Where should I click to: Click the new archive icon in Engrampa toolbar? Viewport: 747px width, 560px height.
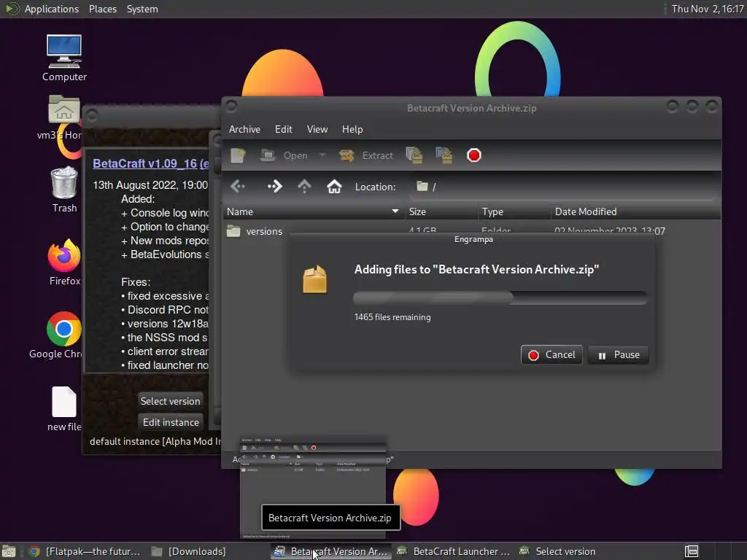238,155
